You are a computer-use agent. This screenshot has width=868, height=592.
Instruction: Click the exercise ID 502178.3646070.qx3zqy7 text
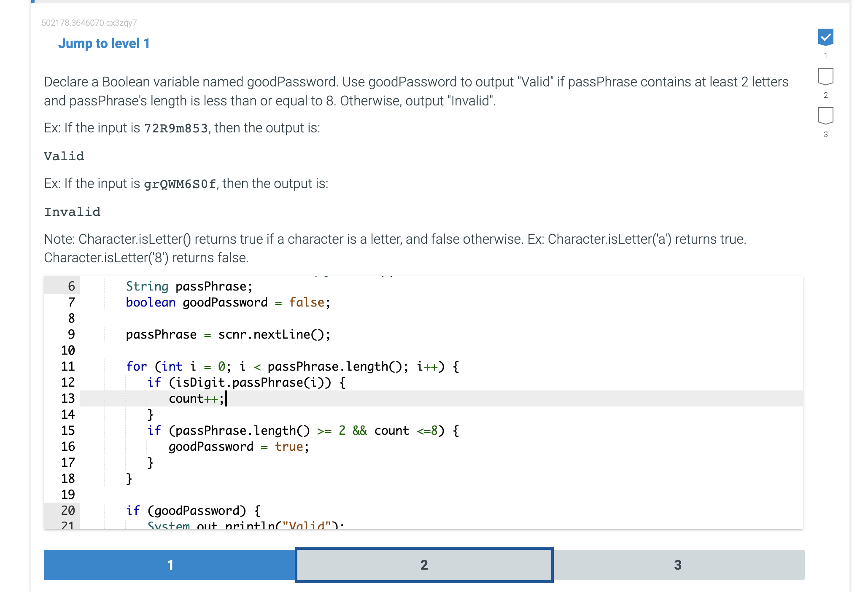pyautogui.click(x=89, y=23)
